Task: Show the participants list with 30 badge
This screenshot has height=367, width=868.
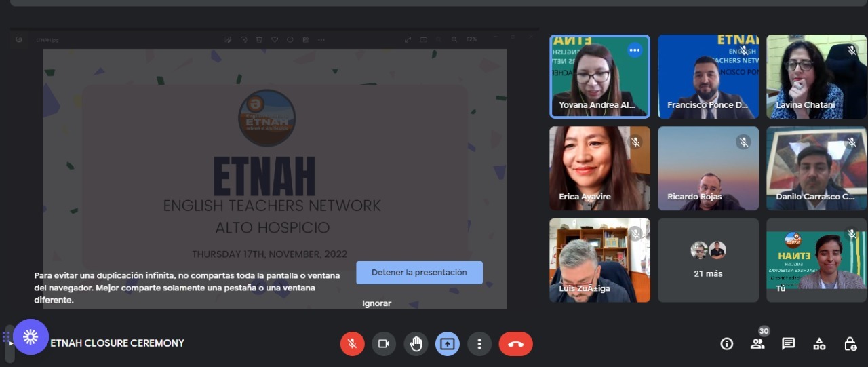Action: [x=757, y=343]
